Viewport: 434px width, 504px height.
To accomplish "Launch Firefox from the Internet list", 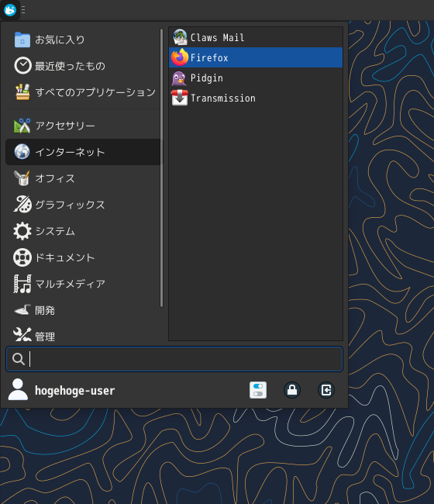I will coord(256,57).
